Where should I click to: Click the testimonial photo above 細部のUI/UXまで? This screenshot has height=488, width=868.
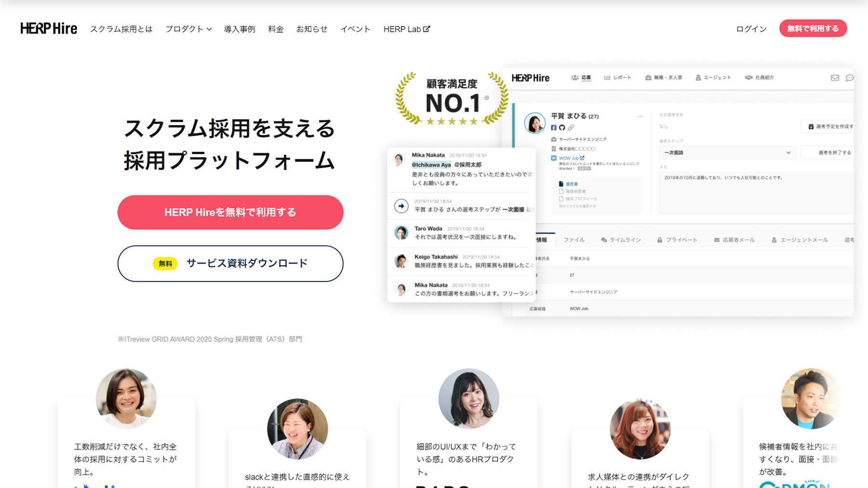[469, 399]
